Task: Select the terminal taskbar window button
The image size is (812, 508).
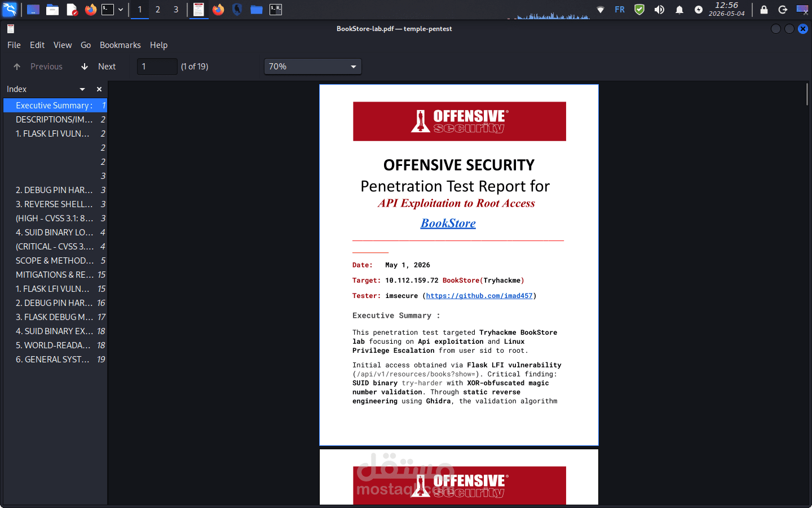Action: 276,10
